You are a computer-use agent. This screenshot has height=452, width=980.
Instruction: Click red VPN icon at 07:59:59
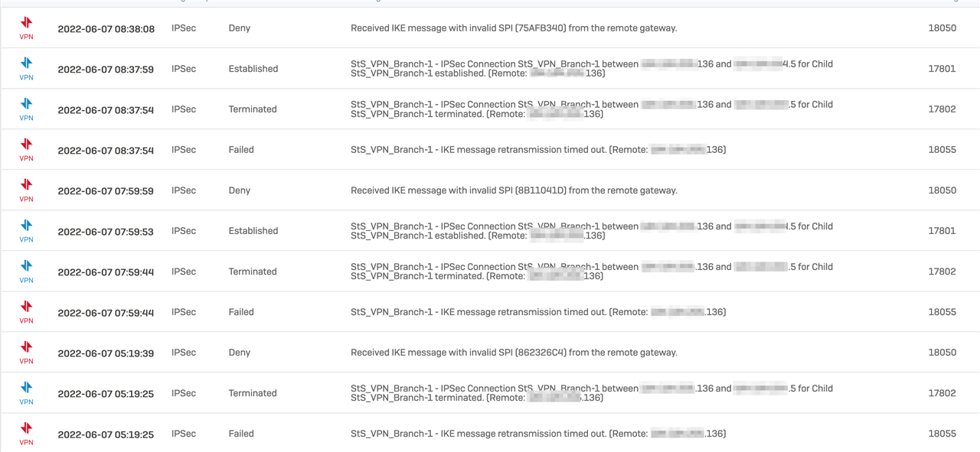(x=27, y=190)
